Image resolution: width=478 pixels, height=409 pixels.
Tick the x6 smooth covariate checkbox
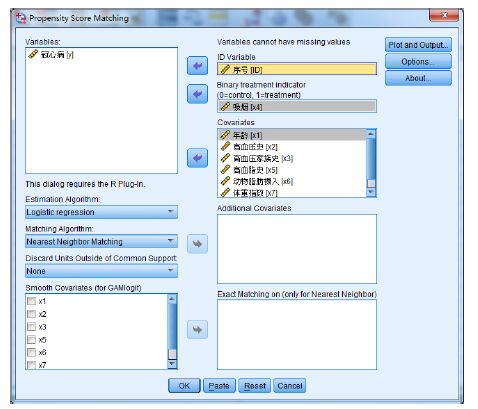pyautogui.click(x=31, y=352)
